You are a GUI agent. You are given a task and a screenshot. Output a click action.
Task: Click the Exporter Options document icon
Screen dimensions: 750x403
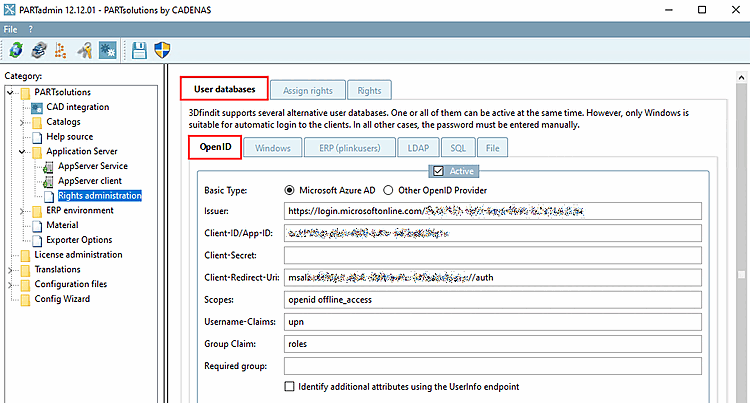(37, 240)
